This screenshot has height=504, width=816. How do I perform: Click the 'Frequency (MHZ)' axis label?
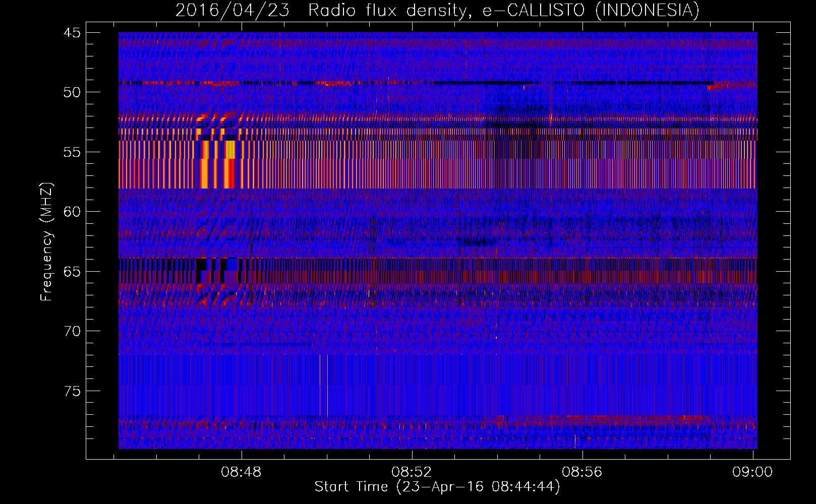coord(46,242)
